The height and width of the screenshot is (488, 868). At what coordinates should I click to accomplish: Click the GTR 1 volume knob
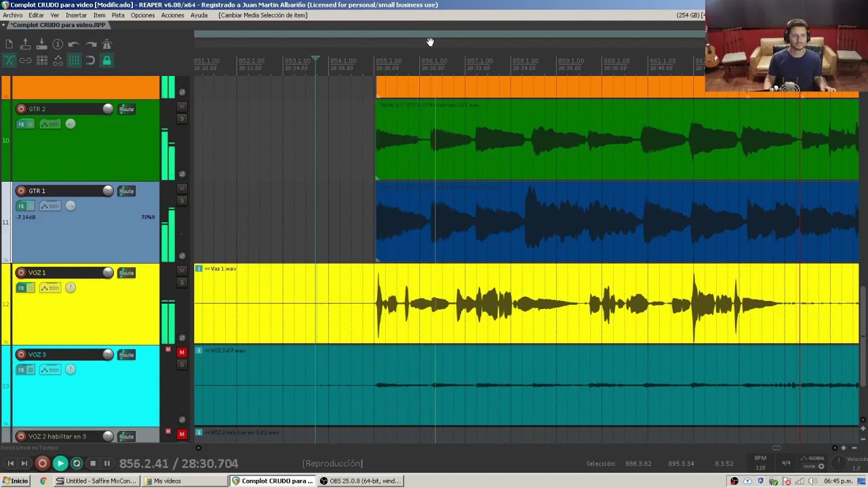click(108, 191)
